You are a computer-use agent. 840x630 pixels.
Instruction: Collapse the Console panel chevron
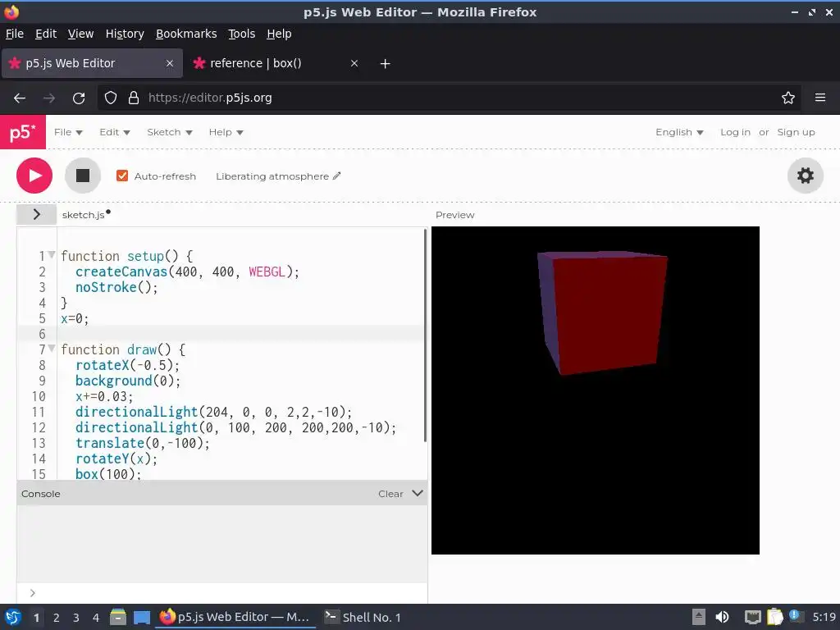418,493
